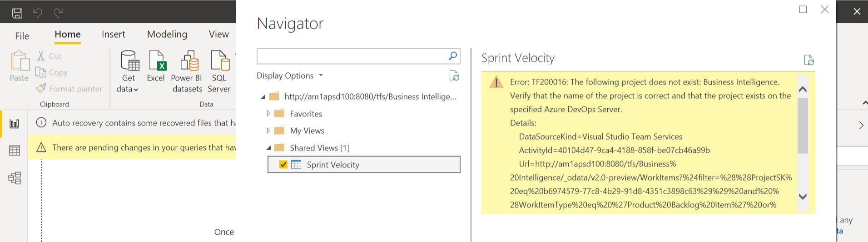Expand the right pane chevron arrow
This screenshot has width=868, height=242.
click(x=861, y=126)
